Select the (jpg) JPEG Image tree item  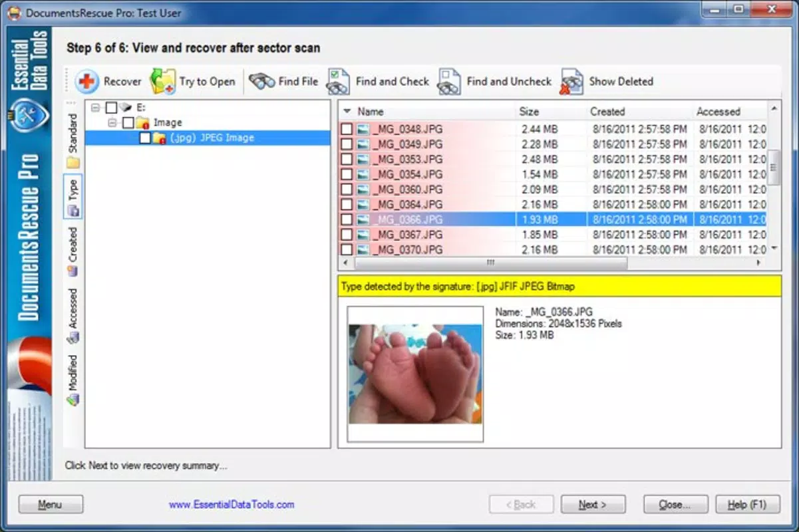[x=212, y=138]
